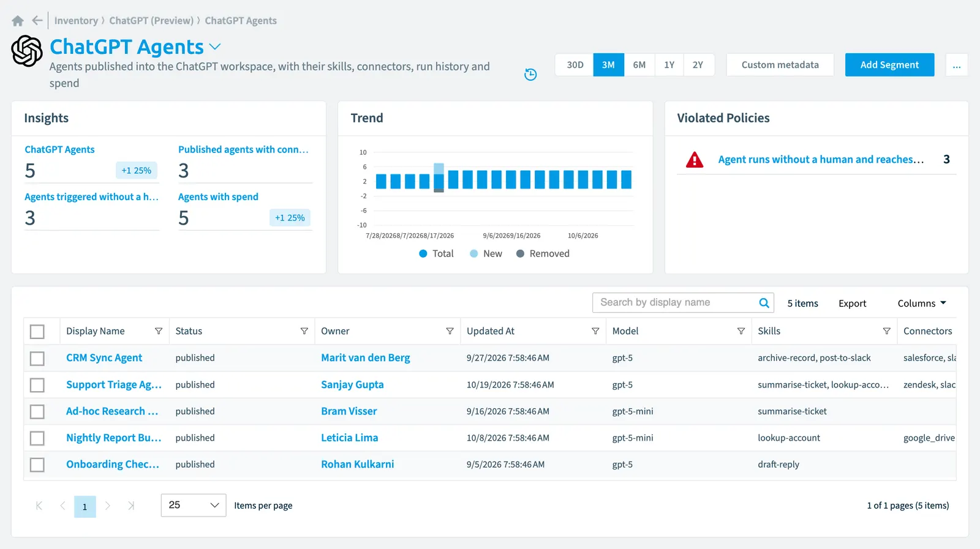Toggle the Removed legend swatch
The image size is (980, 549).
tap(520, 254)
